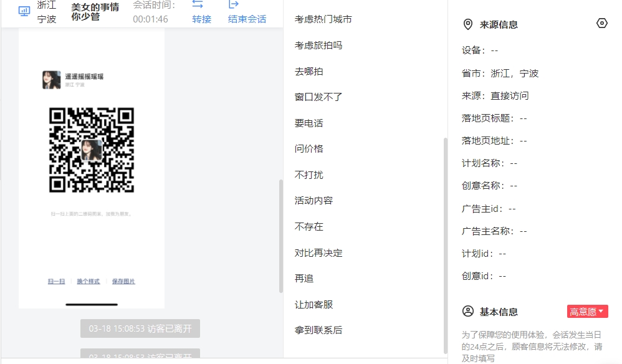Viewport: 622px width, 364px height.
Task: Click the 来源: 直接访问 row
Action: [495, 95]
